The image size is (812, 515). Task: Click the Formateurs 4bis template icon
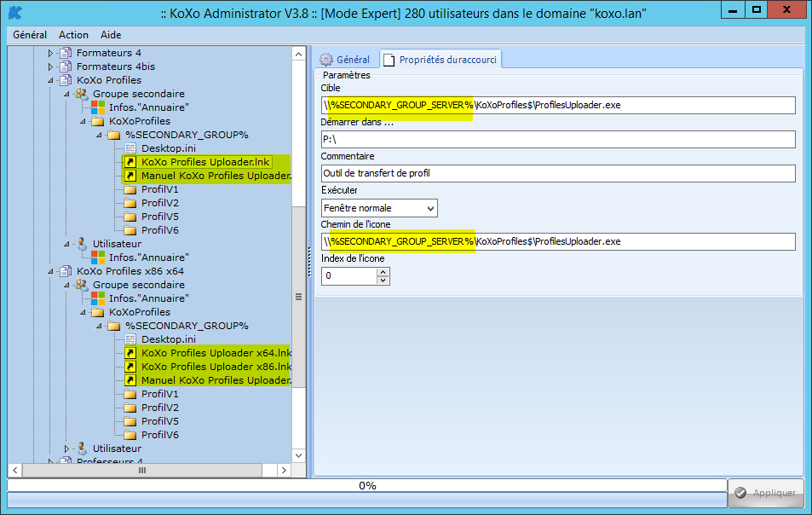pos(66,67)
